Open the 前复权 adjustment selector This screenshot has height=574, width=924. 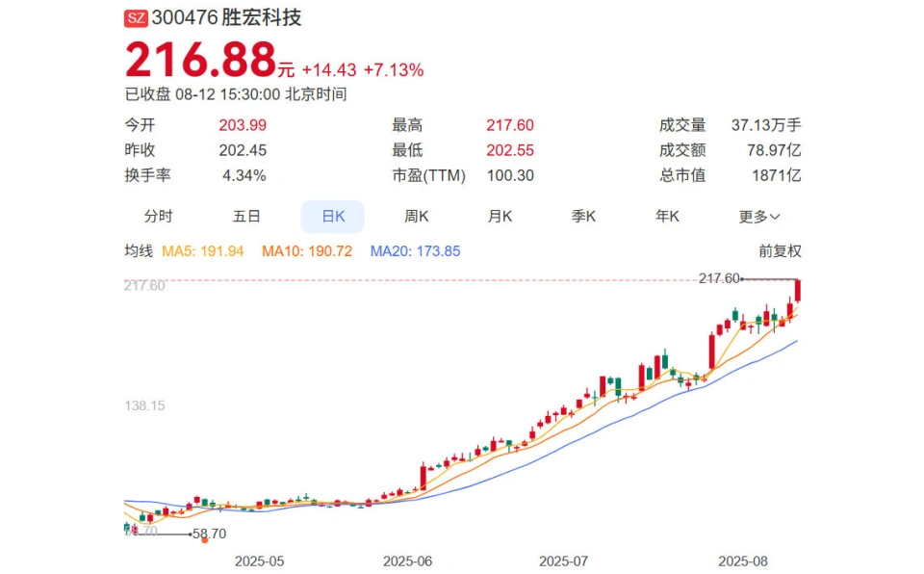[780, 251]
